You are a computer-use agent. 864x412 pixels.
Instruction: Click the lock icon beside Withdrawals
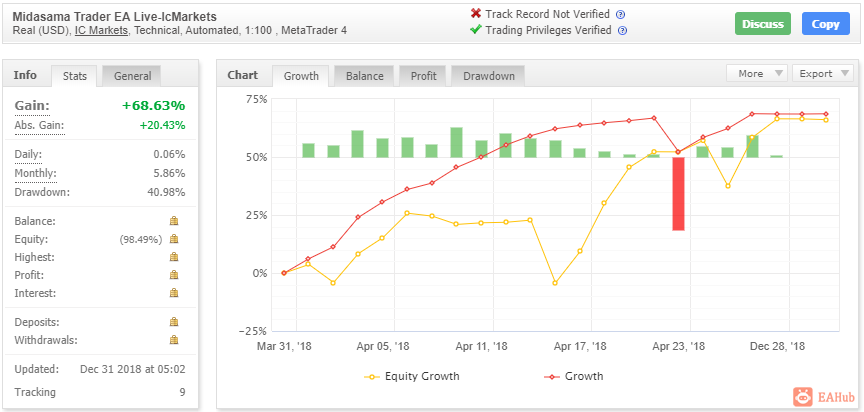click(174, 340)
